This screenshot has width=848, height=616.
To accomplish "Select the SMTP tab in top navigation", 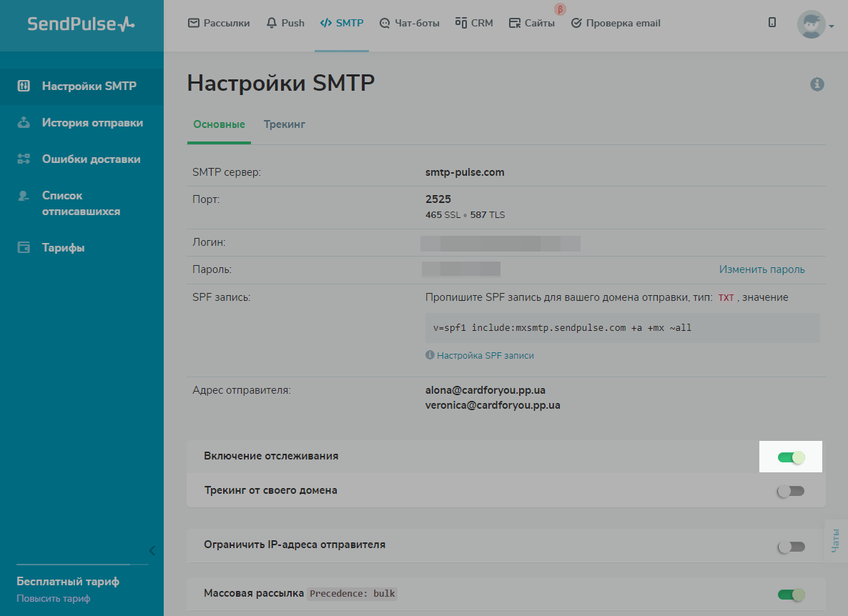I will pos(342,22).
